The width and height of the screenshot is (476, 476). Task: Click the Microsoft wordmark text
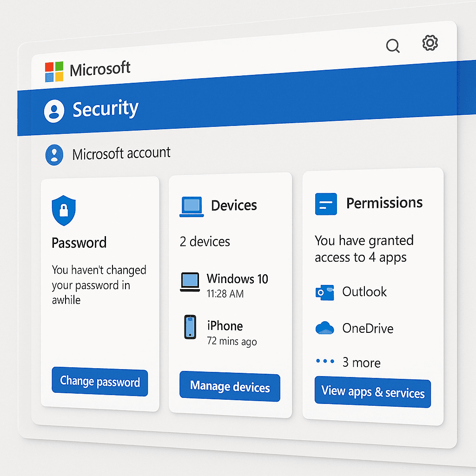[x=100, y=69]
